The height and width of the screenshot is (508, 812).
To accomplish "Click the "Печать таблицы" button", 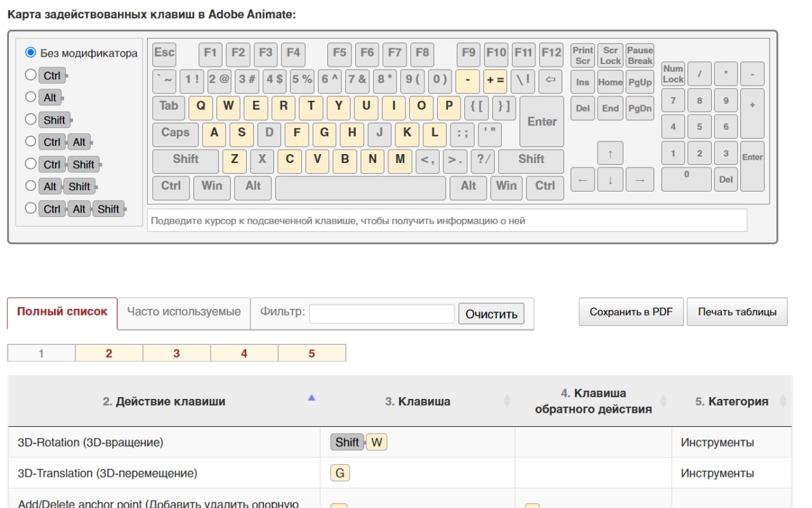I will point(737,312).
